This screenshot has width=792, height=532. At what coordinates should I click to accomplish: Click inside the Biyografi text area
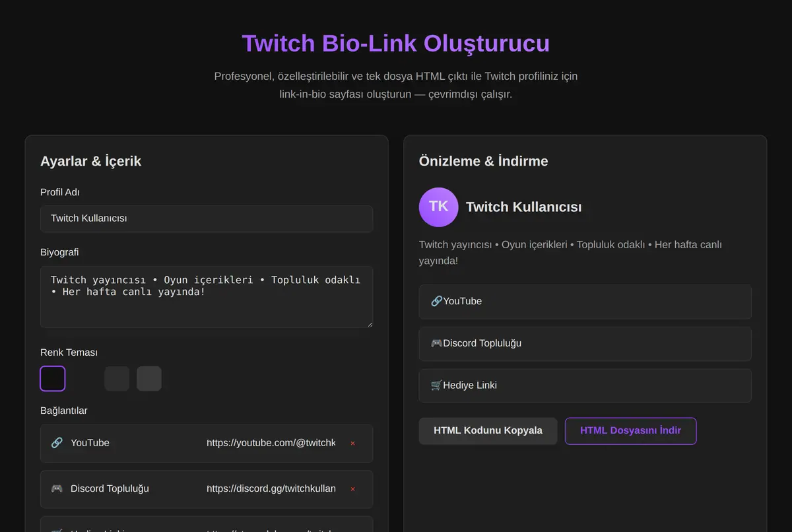pos(207,297)
